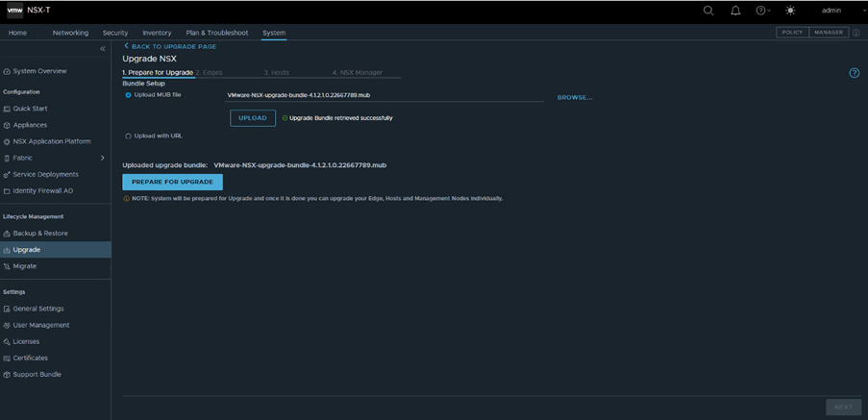Open the Inventory tab

(x=157, y=33)
